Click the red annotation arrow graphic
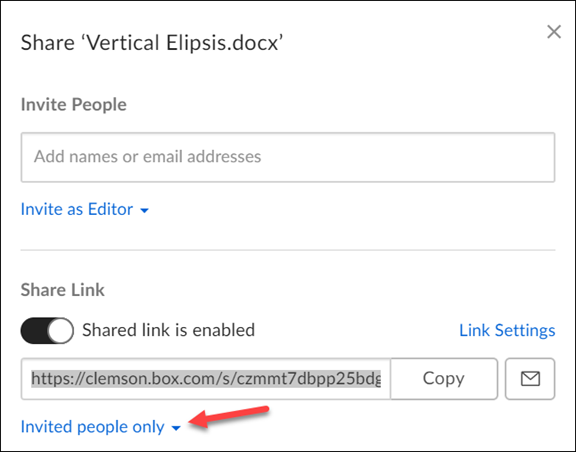The height and width of the screenshot is (452, 576). (229, 417)
